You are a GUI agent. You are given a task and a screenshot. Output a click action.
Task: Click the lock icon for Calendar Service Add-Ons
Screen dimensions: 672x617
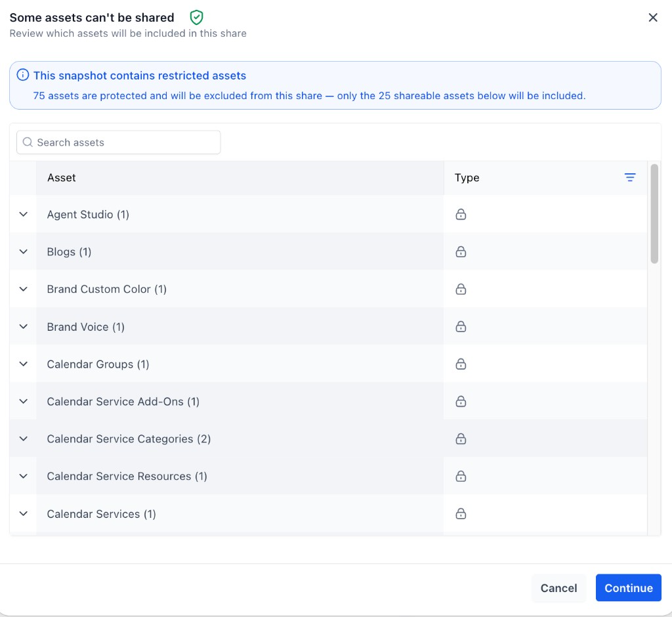click(461, 401)
